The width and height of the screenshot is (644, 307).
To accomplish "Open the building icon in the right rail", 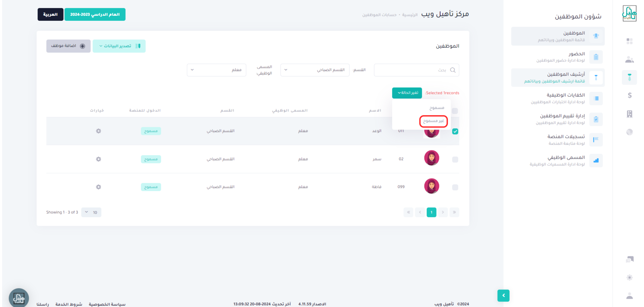I will click(629, 114).
